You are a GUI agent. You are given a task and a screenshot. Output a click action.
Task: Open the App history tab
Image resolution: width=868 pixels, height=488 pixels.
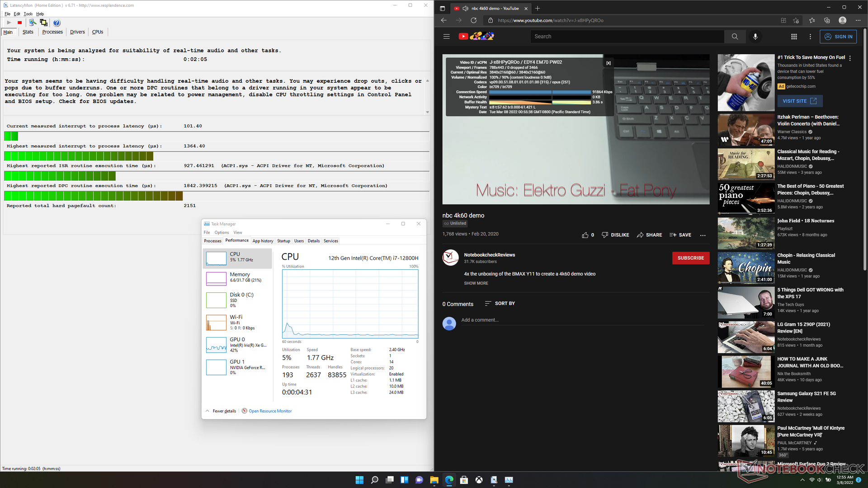263,241
